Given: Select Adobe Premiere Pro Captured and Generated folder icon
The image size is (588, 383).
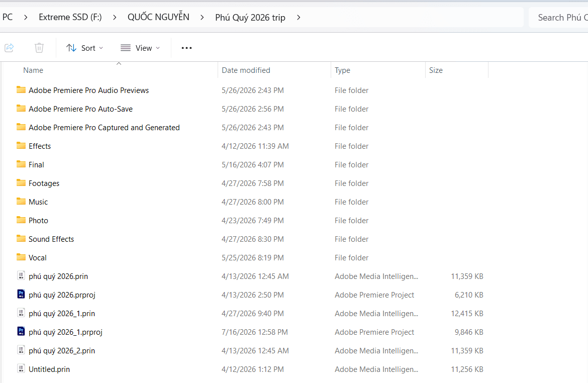Looking at the screenshot, I should (x=21, y=127).
